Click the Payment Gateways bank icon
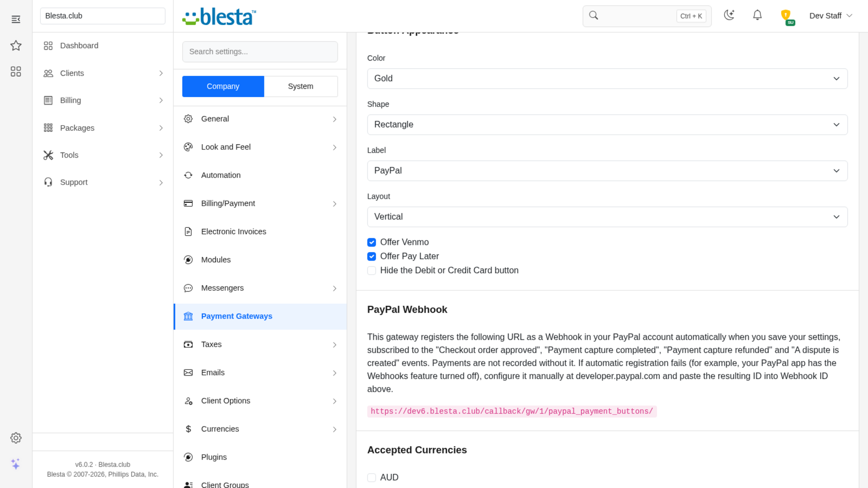This screenshot has height=488, width=868. [x=189, y=316]
